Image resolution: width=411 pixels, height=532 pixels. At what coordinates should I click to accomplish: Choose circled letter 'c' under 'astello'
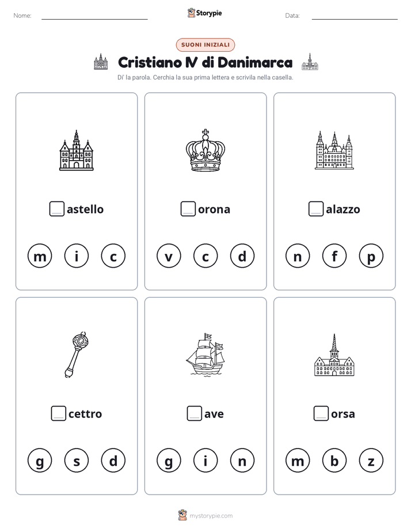[x=113, y=256]
